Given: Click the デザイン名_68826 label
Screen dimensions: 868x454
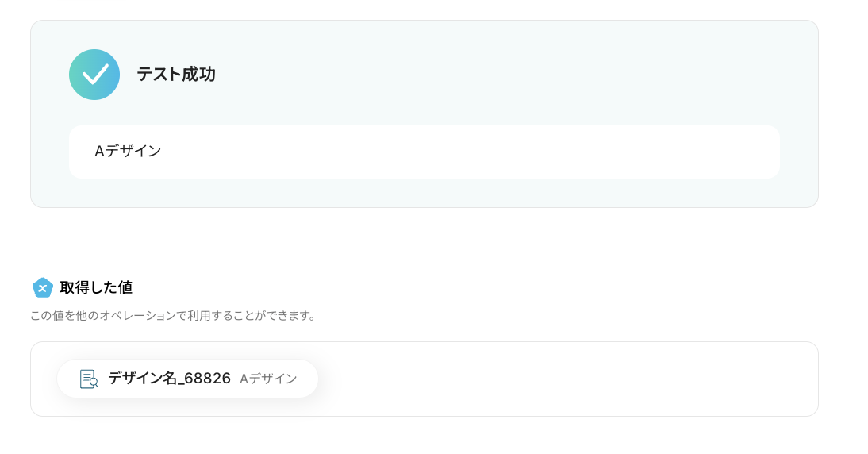Looking at the screenshot, I should [x=169, y=379].
